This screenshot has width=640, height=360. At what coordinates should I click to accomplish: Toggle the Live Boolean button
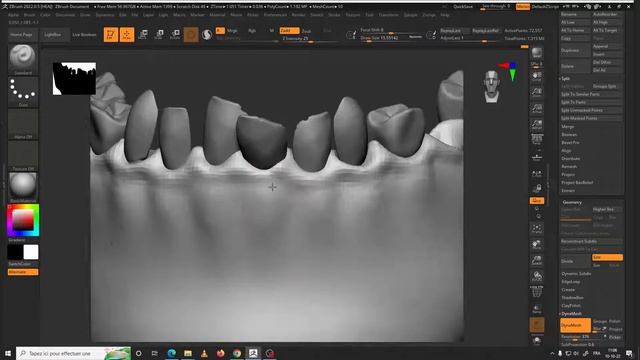pyautogui.click(x=84, y=35)
